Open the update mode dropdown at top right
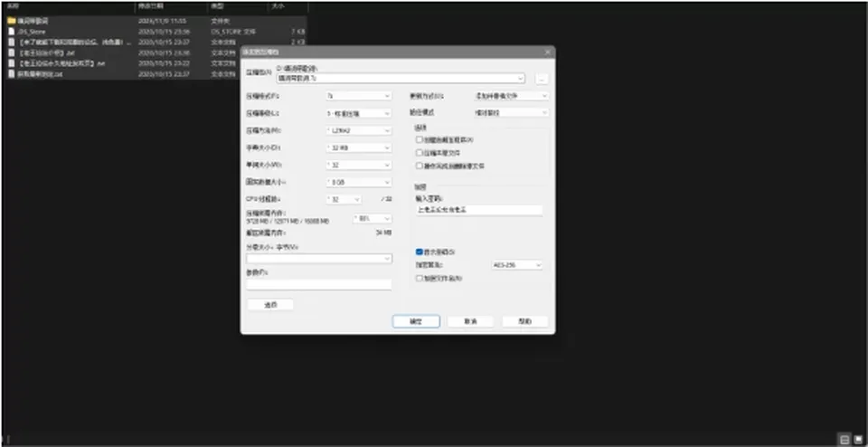Screen dimensions: 868x447 [x=512, y=96]
